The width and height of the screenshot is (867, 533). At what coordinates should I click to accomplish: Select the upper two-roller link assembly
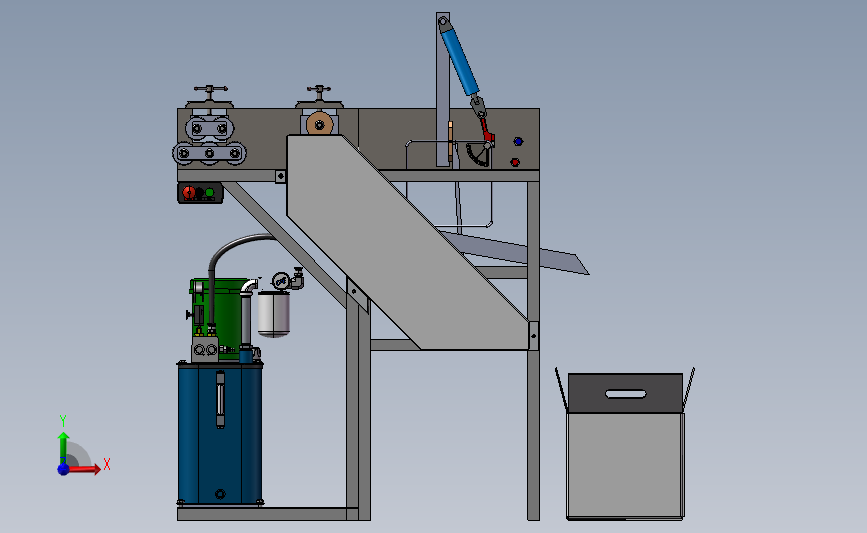209,129
